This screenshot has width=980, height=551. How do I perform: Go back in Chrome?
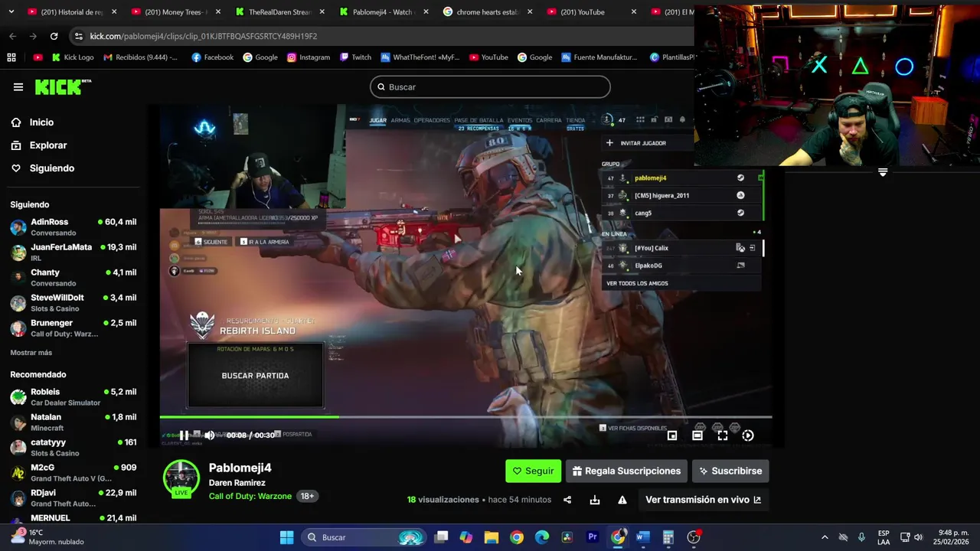pyautogui.click(x=12, y=36)
